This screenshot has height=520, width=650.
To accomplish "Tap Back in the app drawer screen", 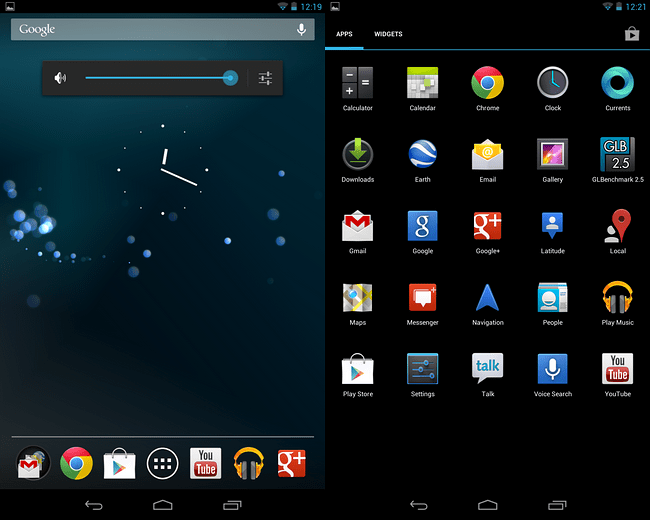I will click(x=419, y=505).
